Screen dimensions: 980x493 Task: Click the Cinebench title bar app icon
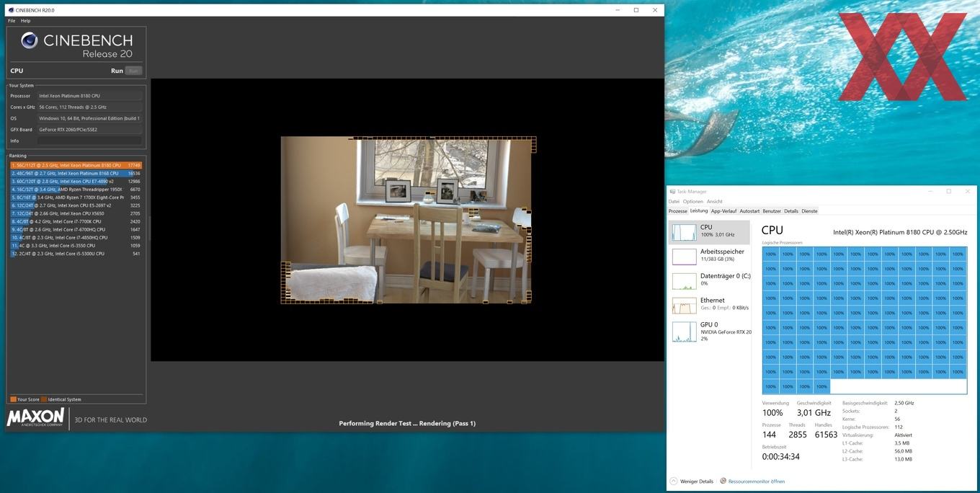(11, 10)
